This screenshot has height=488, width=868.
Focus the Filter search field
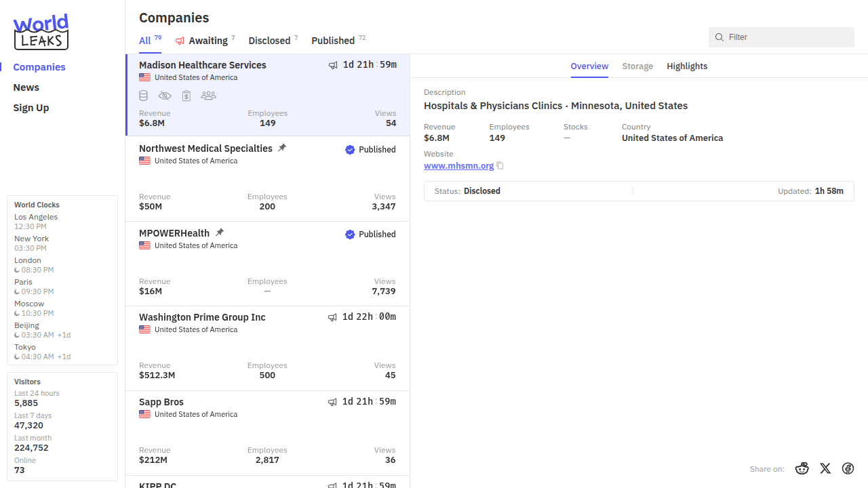click(x=787, y=37)
